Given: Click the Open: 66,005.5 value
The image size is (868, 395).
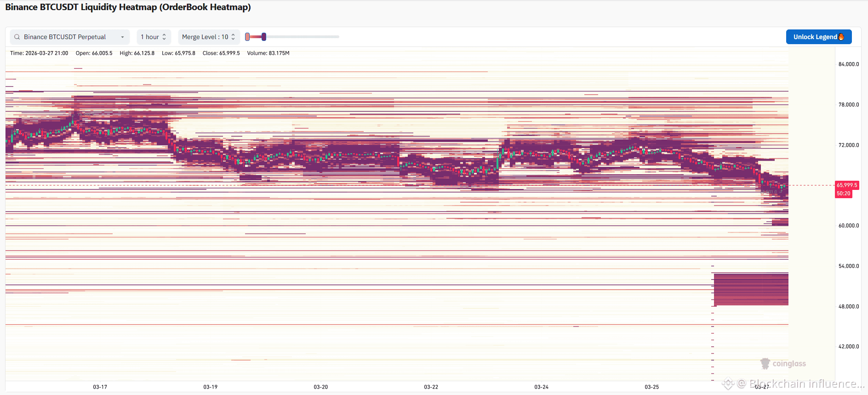Looking at the screenshot, I should pyautogui.click(x=94, y=53).
